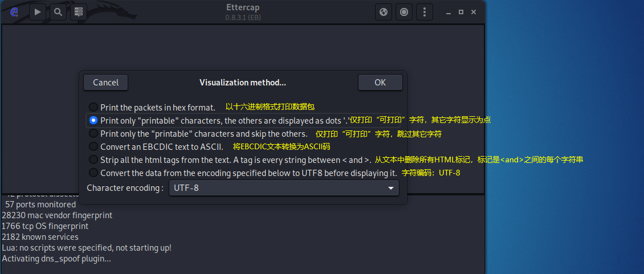This screenshot has width=644, height=274.
Task: Minimize the Ettercap window
Action: pyautogui.click(x=449, y=13)
